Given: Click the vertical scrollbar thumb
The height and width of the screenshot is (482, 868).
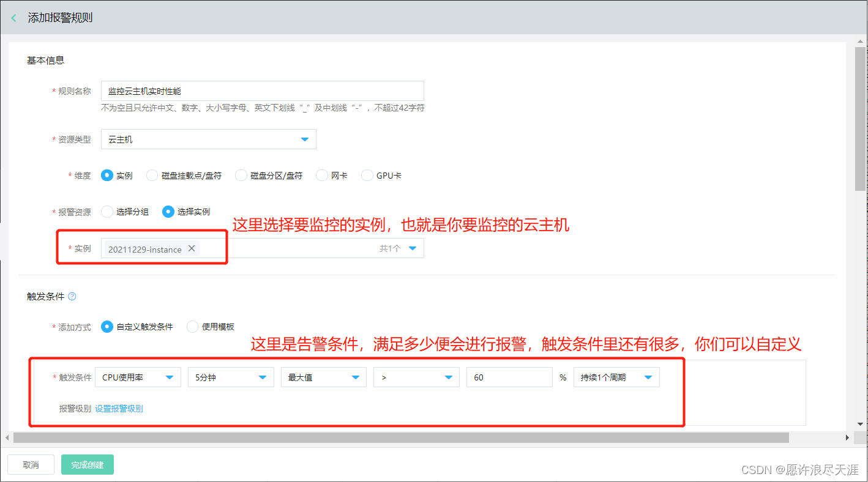Looking at the screenshot, I should click(x=860, y=119).
